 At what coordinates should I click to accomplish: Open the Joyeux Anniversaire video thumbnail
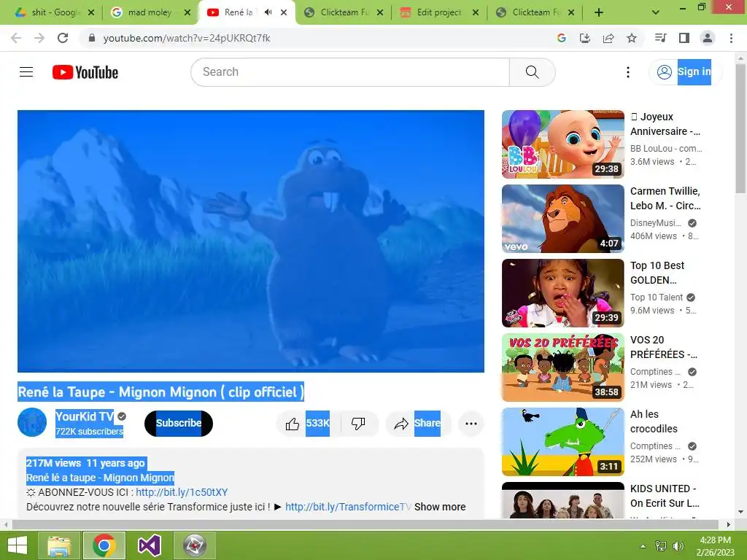coord(563,144)
